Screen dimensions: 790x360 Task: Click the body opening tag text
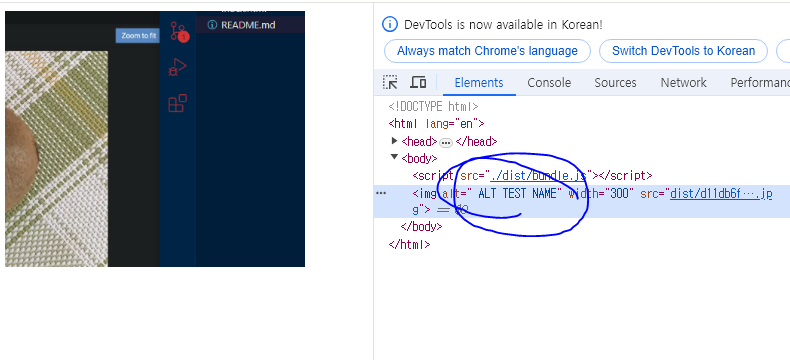coord(419,159)
